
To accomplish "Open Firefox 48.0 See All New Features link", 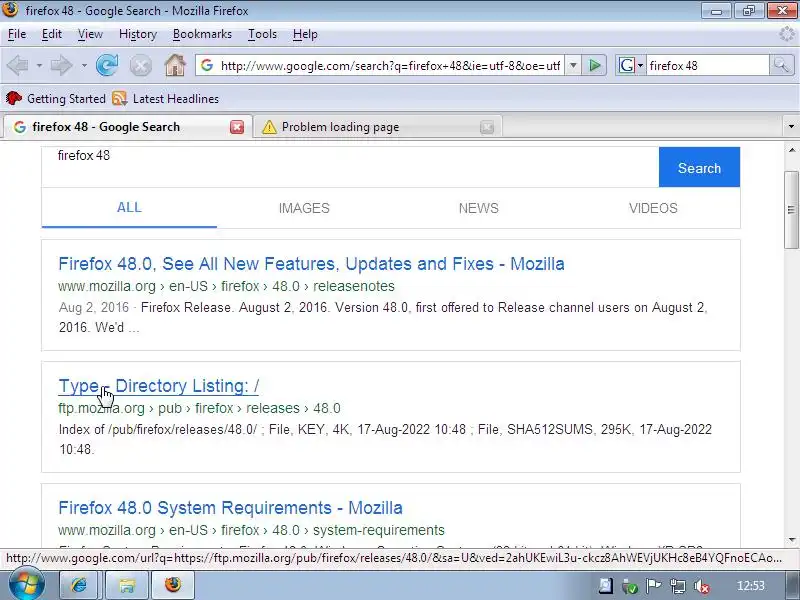I will (x=311, y=264).
